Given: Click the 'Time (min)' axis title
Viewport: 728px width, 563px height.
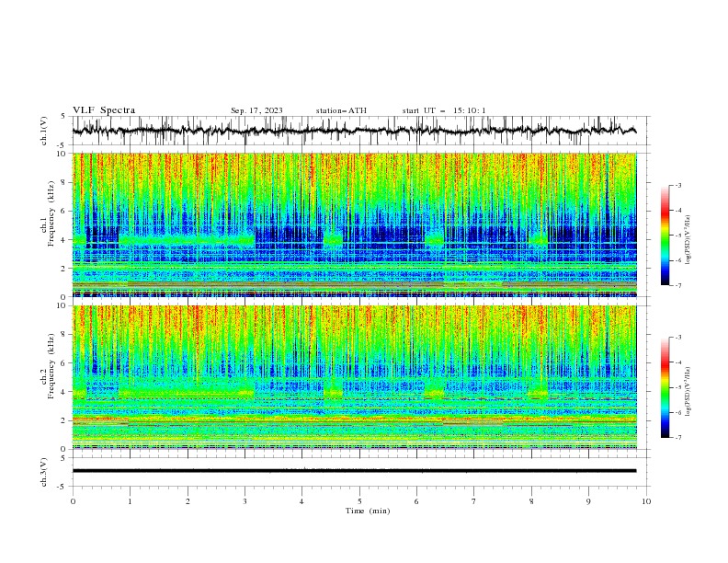Looking at the screenshot, I should point(368,511).
